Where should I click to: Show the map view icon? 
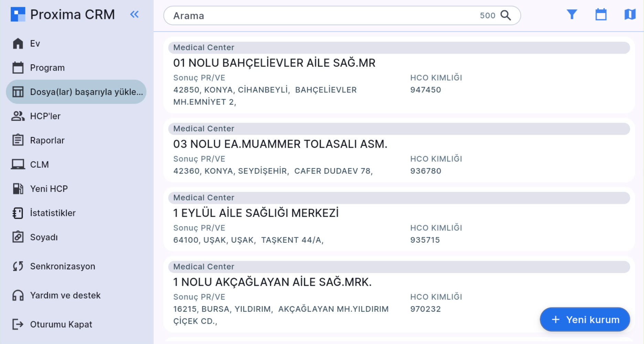click(630, 14)
